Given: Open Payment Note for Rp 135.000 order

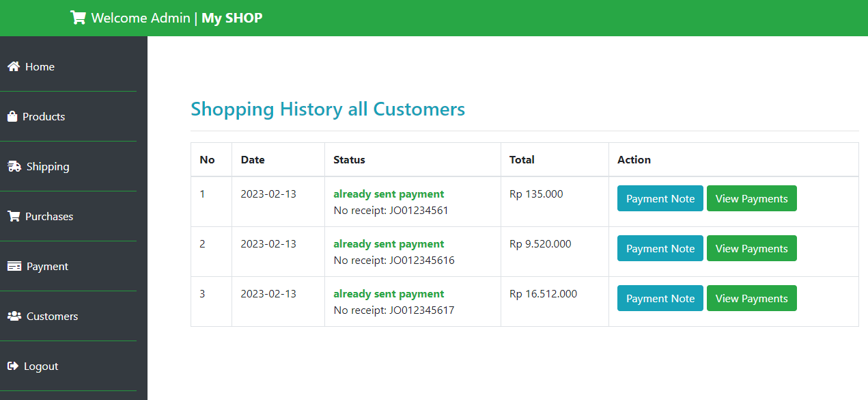Looking at the screenshot, I should tap(660, 198).
